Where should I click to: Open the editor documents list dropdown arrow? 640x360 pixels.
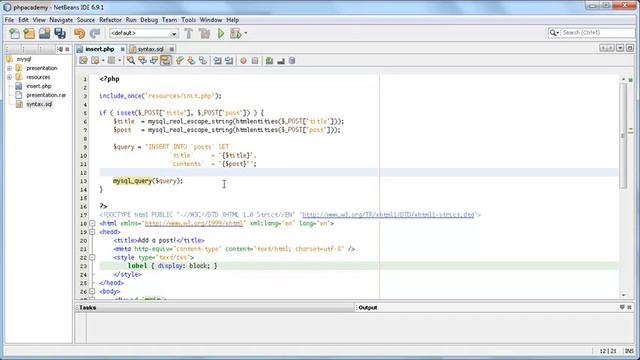tap(620, 48)
